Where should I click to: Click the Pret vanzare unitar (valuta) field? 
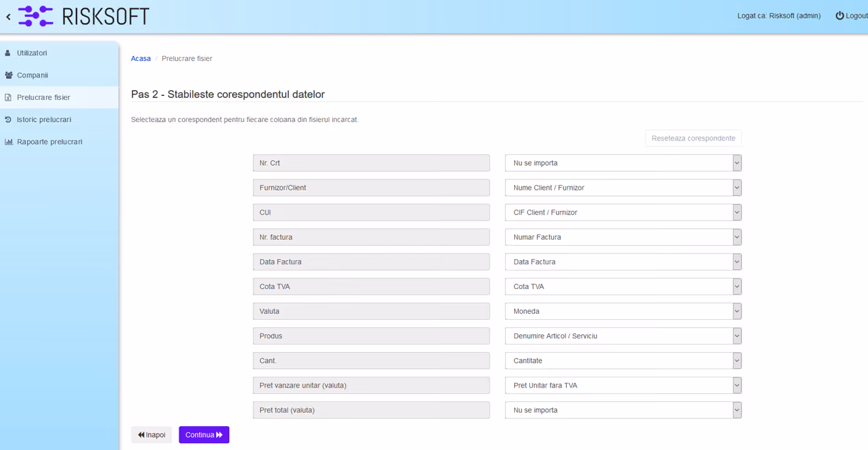click(371, 385)
